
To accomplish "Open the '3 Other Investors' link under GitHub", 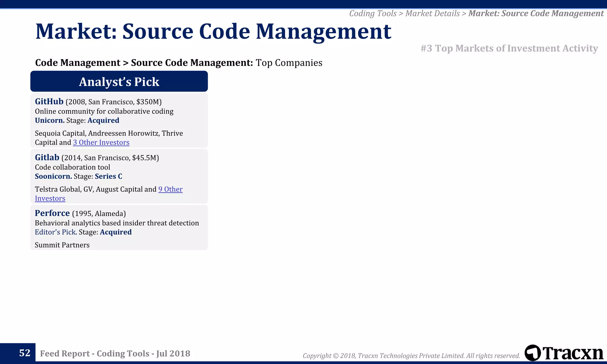I will (x=101, y=142).
